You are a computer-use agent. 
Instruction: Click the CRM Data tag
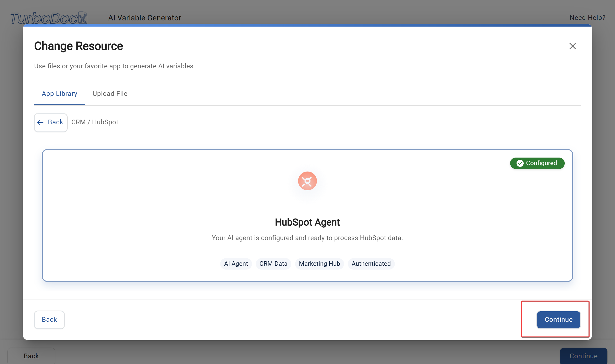(273, 264)
